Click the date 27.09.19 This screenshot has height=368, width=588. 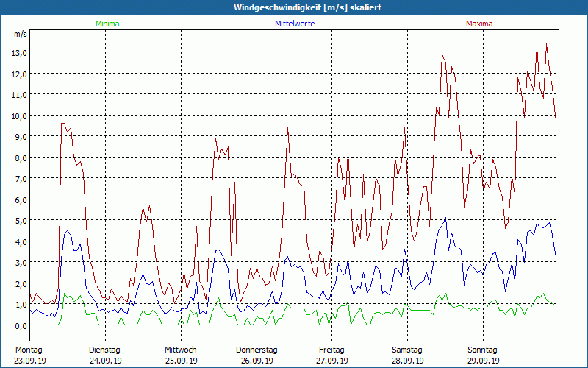pos(332,361)
